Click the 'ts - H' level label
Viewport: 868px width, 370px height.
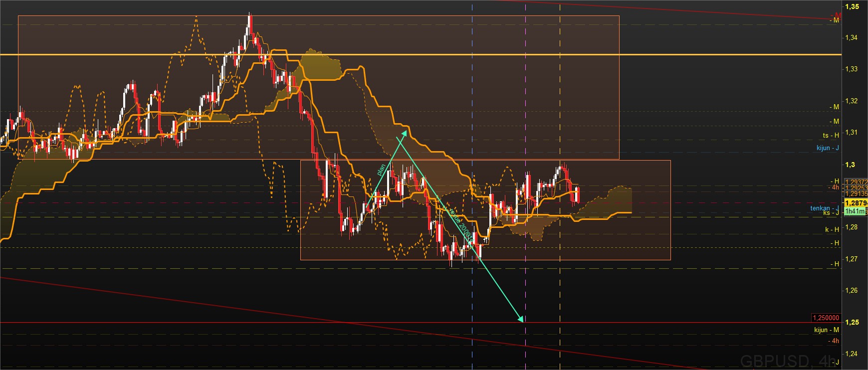point(831,135)
